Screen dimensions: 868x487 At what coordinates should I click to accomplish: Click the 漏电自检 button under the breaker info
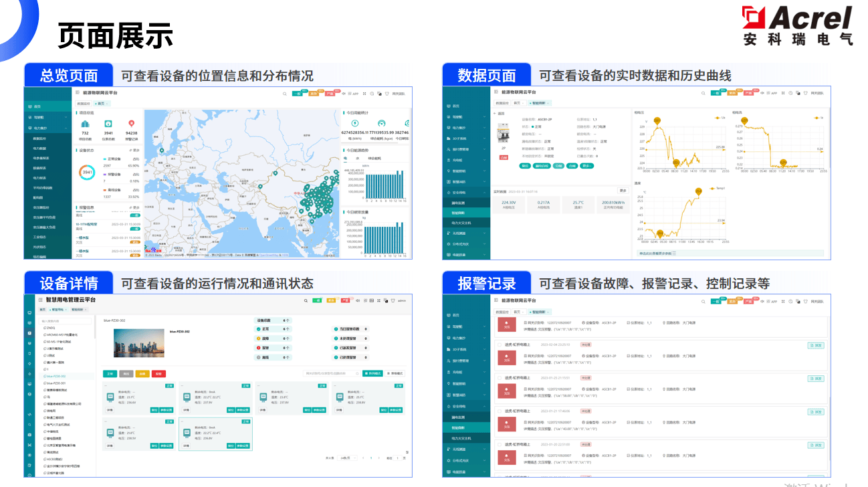click(542, 165)
